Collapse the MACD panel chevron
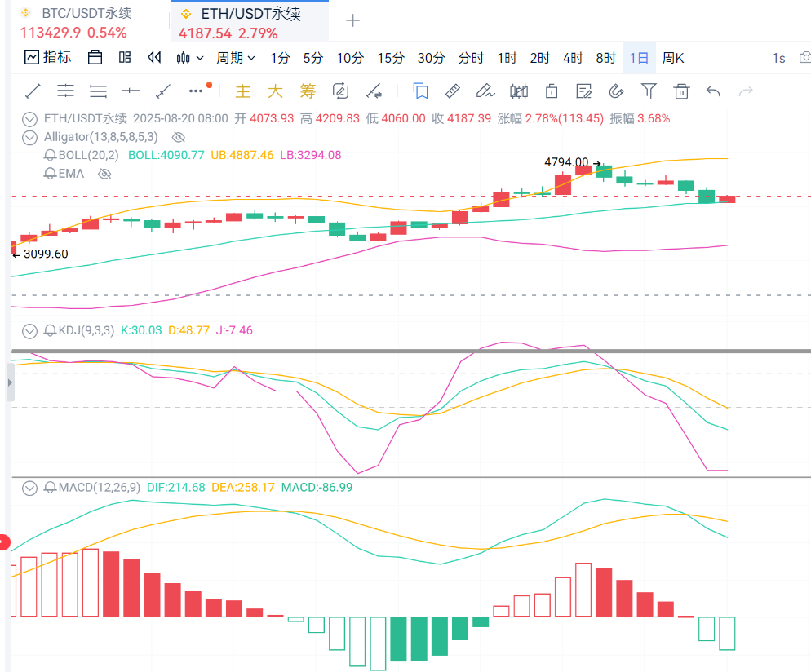Image resolution: width=811 pixels, height=672 pixels. click(x=29, y=488)
